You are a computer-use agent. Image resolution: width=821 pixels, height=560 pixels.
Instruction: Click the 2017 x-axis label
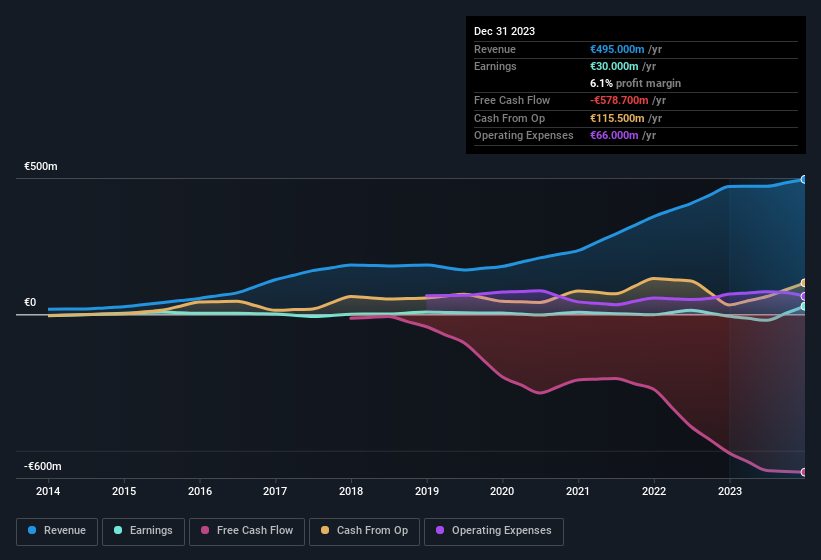[x=275, y=491]
